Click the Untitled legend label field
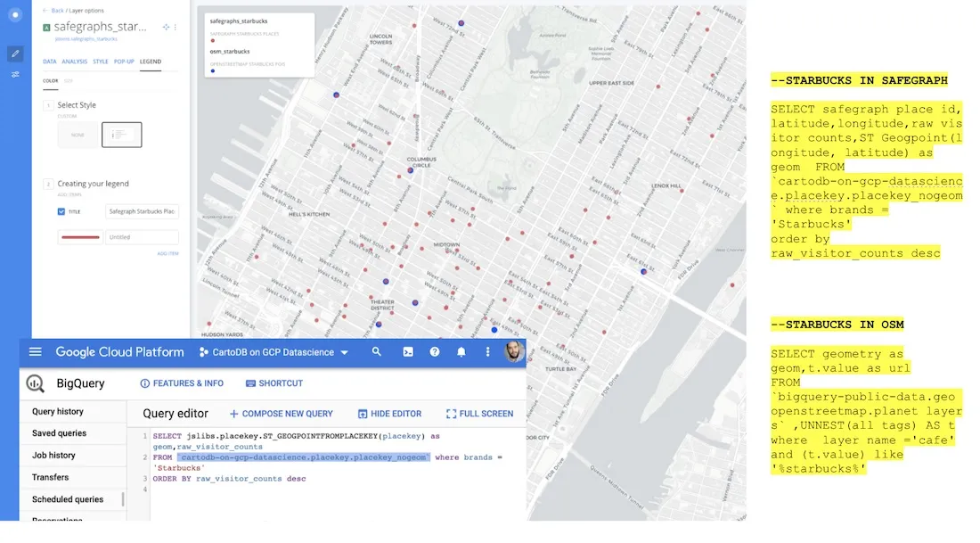 coord(141,237)
